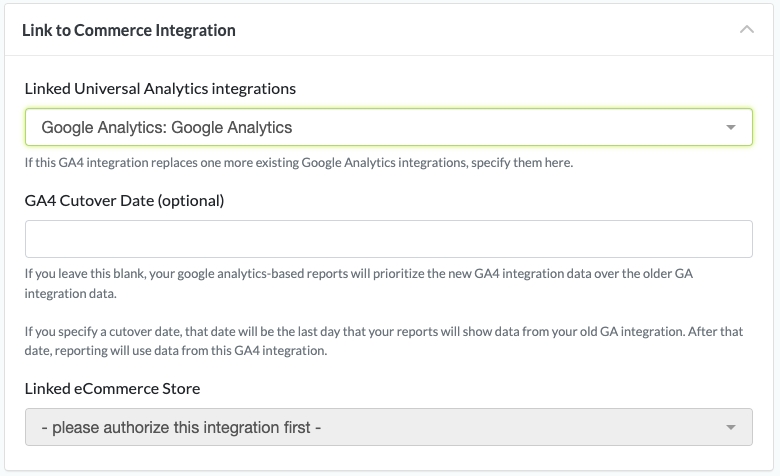Click 'please authorize this integration first' placeholder text
Screen dimensions: 780x476
click(x=181, y=428)
